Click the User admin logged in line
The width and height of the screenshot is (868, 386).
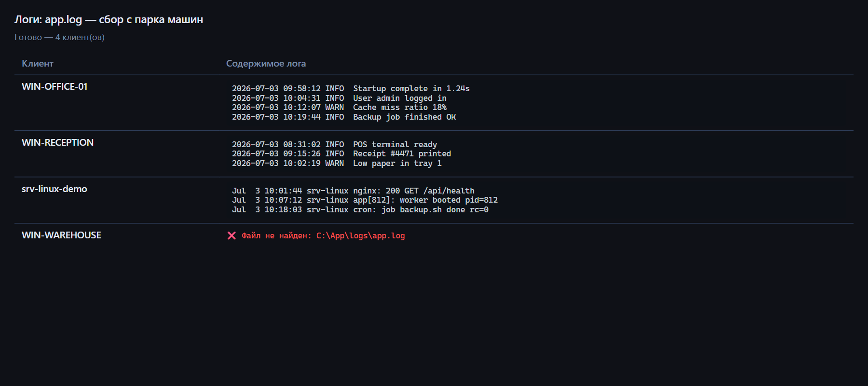tap(339, 98)
